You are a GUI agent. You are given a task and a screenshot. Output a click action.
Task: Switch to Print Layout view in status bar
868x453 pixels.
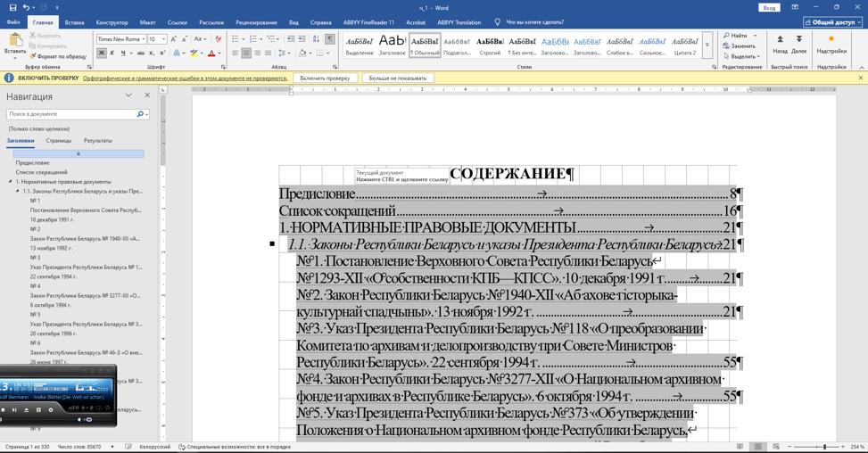[758, 447]
